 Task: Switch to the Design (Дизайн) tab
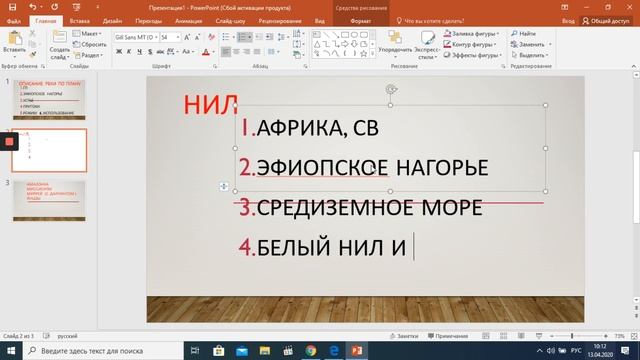click(x=112, y=21)
